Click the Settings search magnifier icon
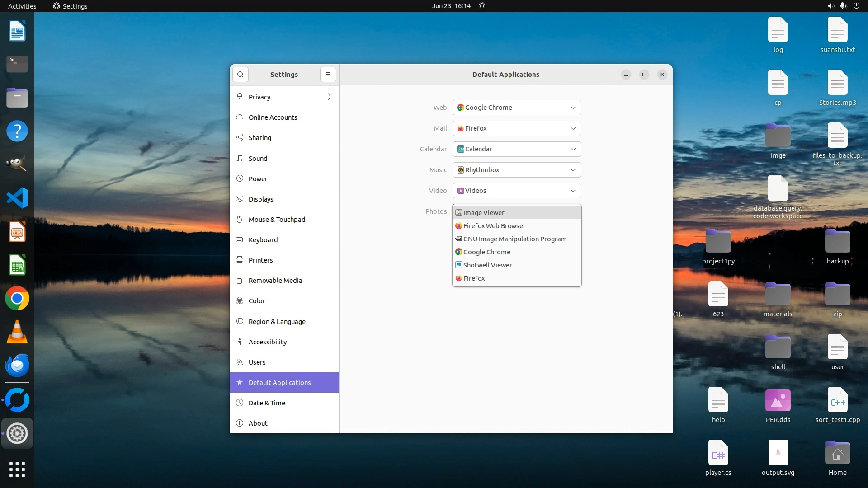 (x=241, y=75)
